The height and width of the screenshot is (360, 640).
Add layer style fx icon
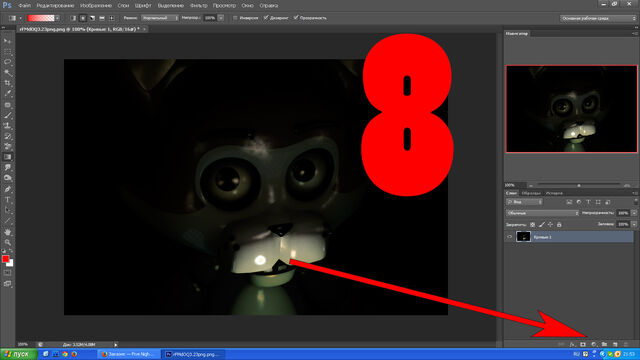(x=572, y=344)
